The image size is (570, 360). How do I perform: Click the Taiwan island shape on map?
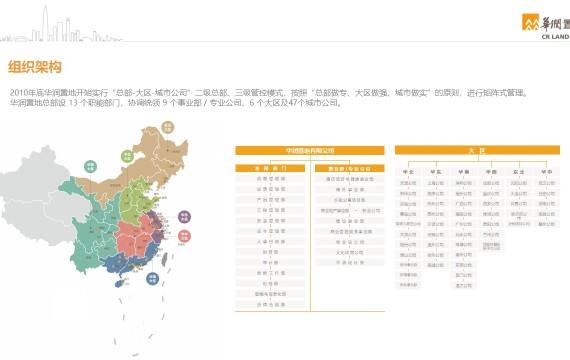(164, 259)
